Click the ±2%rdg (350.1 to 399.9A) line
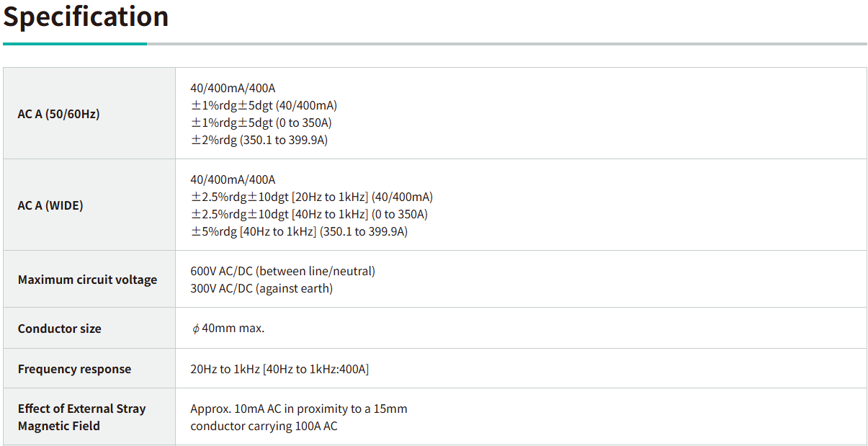The width and height of the screenshot is (868, 446). 259,140
